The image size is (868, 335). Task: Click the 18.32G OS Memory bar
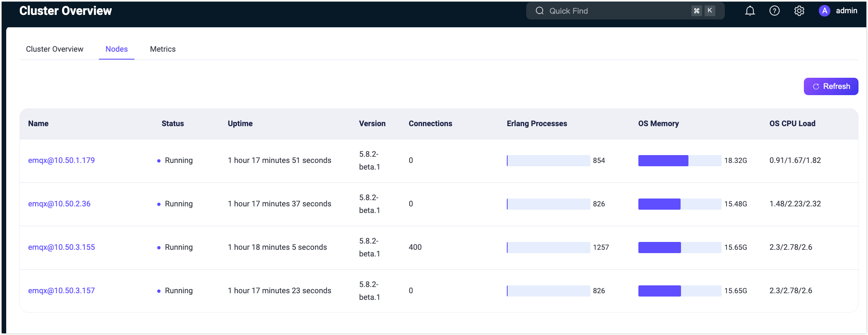tap(679, 161)
